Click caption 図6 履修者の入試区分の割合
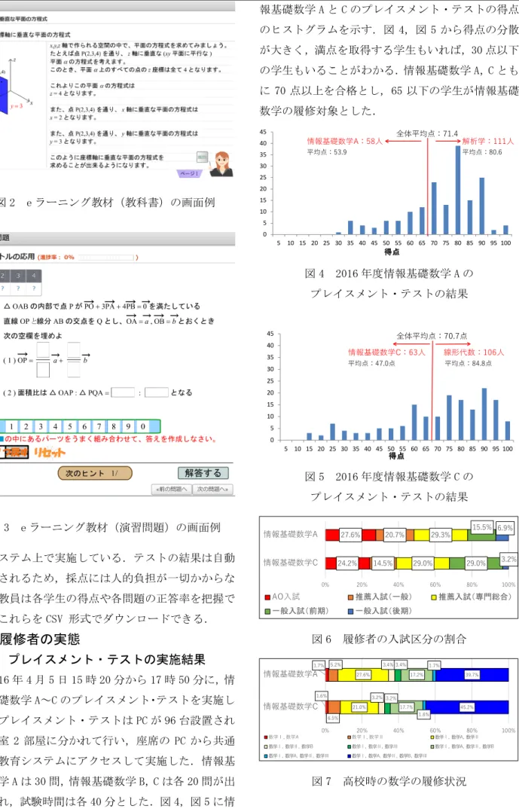 389,639
